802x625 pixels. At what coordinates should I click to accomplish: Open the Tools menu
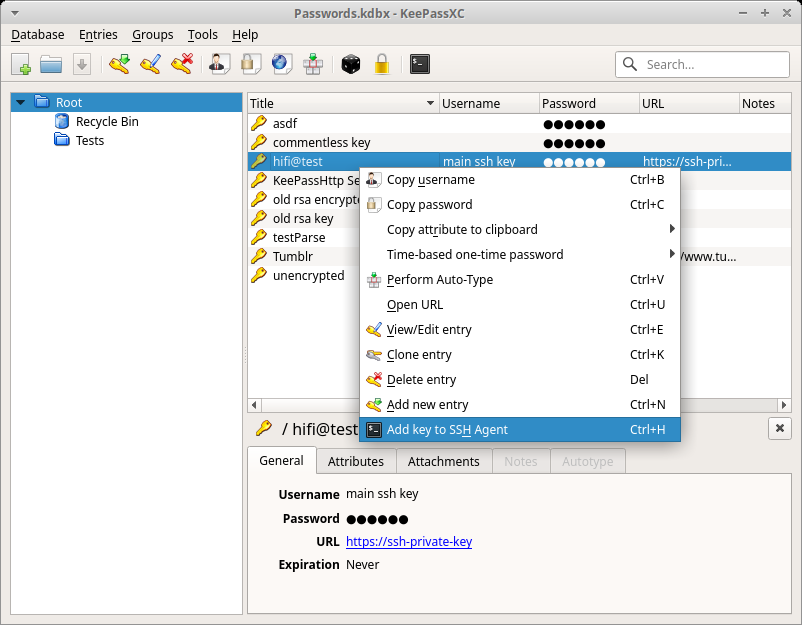coord(202,34)
